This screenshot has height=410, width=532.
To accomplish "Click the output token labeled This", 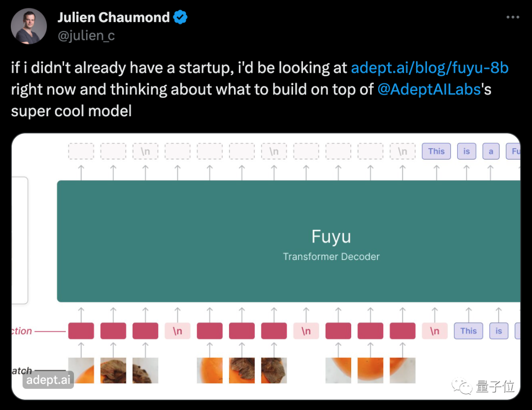I will point(436,151).
